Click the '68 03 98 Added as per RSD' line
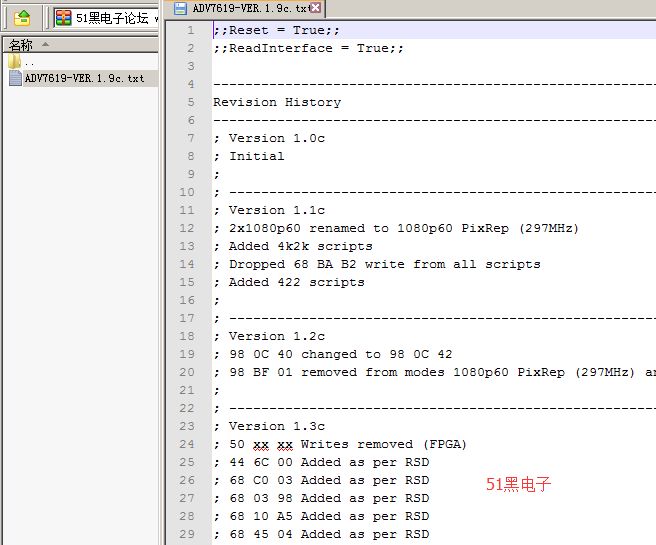This screenshot has width=656, height=545. pos(321,498)
